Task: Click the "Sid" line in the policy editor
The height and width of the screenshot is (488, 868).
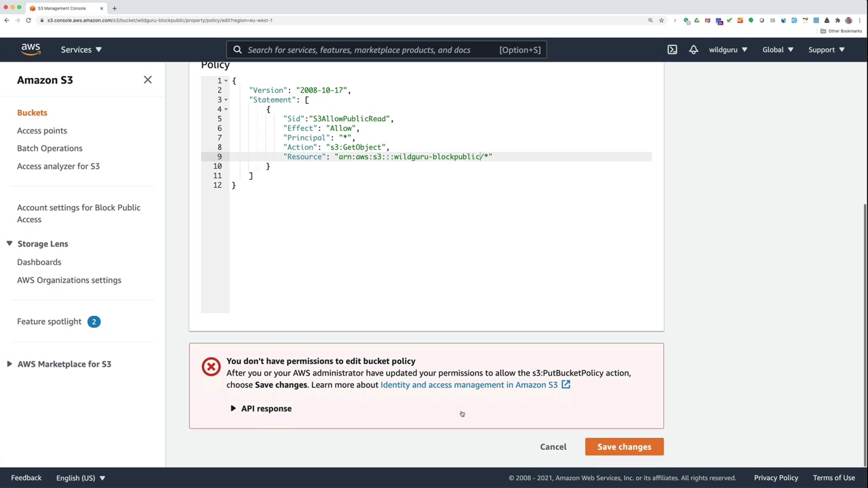Action: pyautogui.click(x=338, y=119)
